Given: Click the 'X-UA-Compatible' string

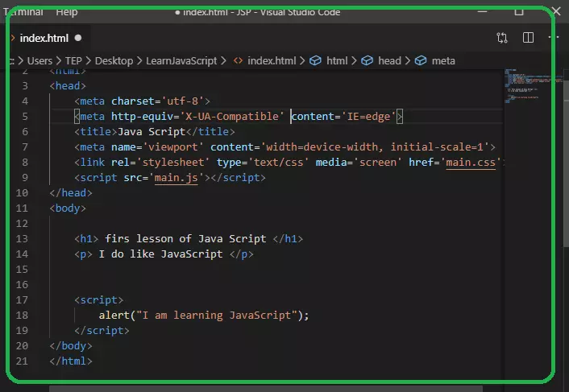Looking at the screenshot, I should [x=232, y=116].
